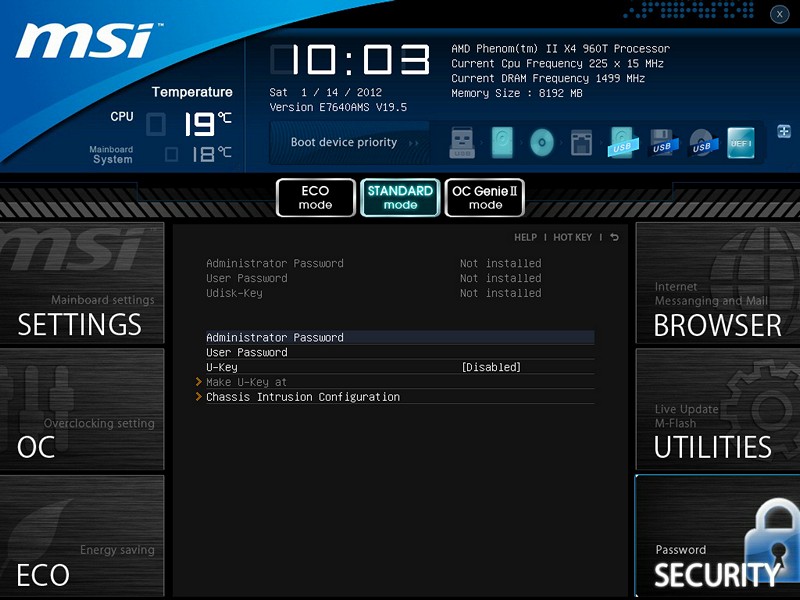Click Memory Size : 8192 MB text
This screenshot has height=600, width=800.
[517, 93]
